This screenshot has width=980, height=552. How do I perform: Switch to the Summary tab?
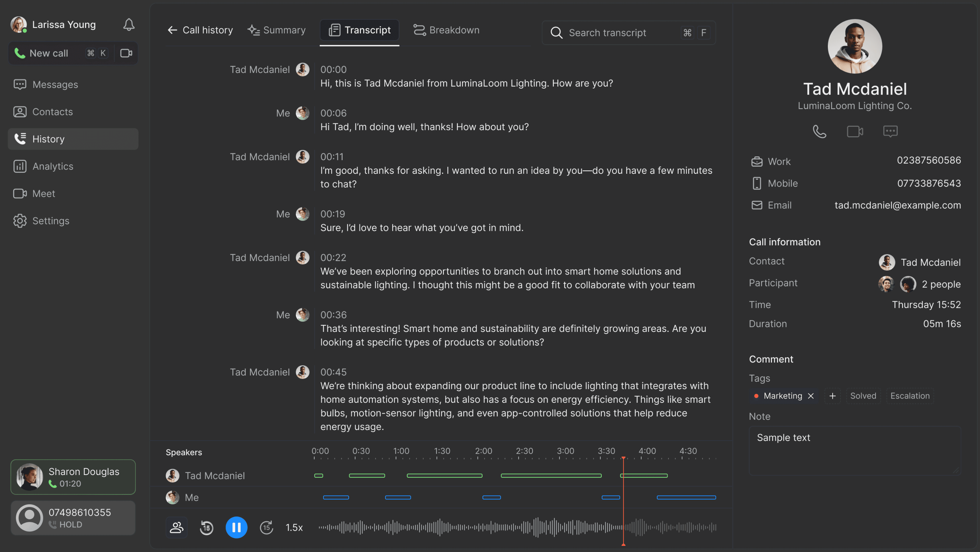click(x=277, y=30)
